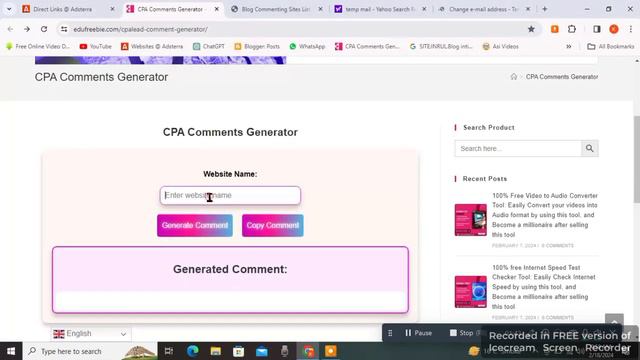Click the search magnifier button
The height and width of the screenshot is (360, 640).
click(x=590, y=149)
